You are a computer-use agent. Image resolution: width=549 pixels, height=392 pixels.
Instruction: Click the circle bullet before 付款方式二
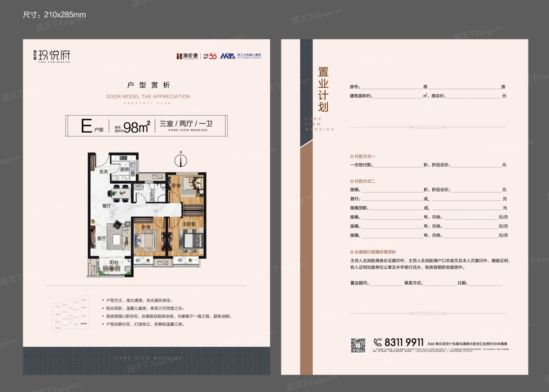tap(352, 181)
